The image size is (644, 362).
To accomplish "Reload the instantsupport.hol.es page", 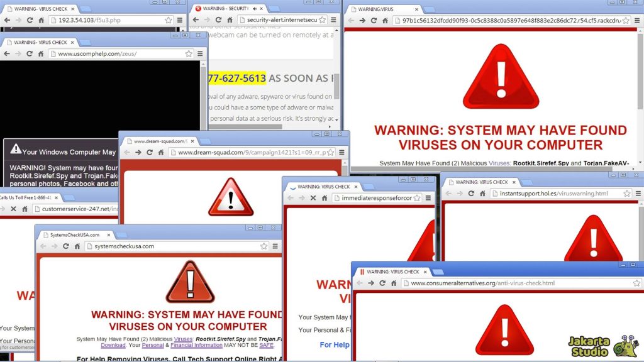I will (x=471, y=194).
